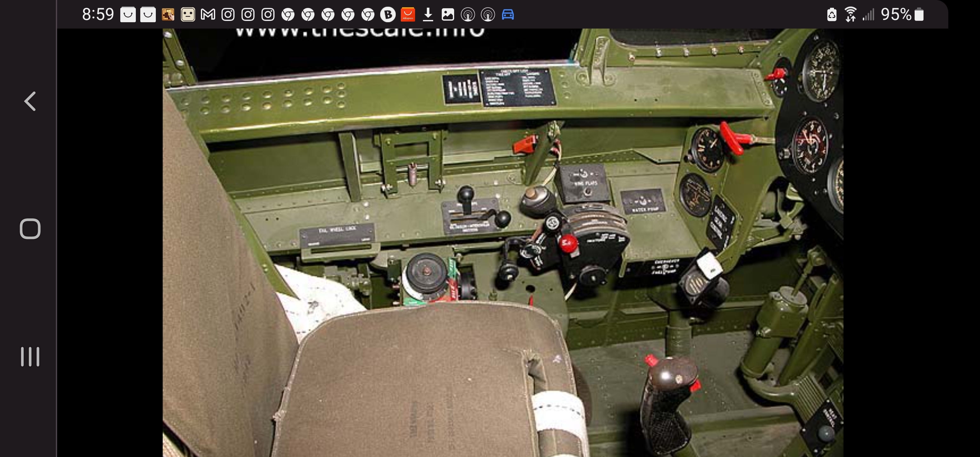Screen dimensions: 980x457
Task: Tap the wood block puzzle notification icon
Action: (168, 15)
